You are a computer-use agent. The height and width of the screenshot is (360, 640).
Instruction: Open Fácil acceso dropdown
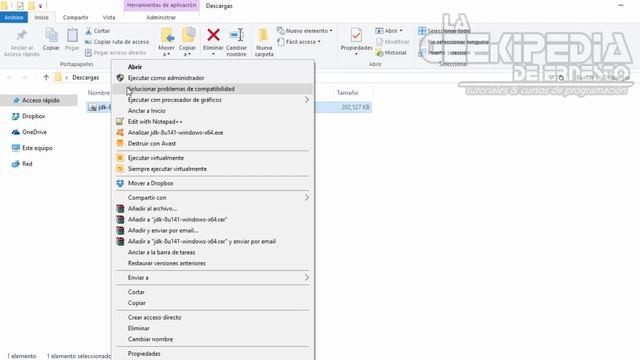tap(299, 42)
